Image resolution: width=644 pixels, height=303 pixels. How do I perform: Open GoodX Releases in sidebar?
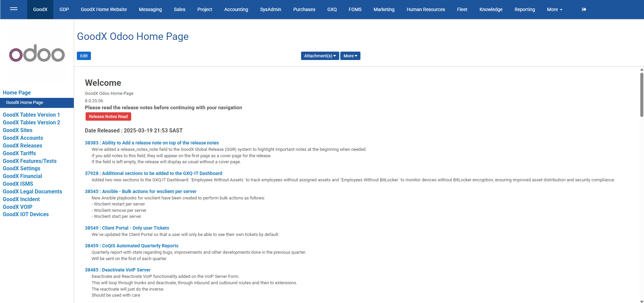point(22,145)
